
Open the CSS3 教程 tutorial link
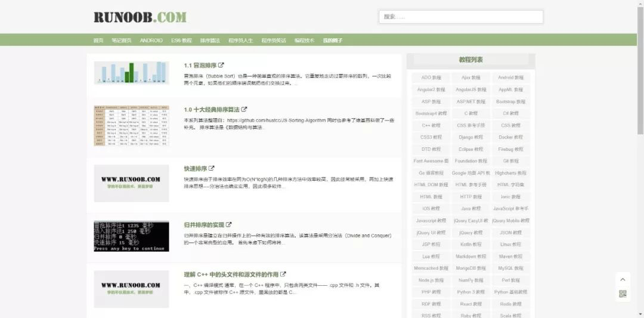(431, 137)
